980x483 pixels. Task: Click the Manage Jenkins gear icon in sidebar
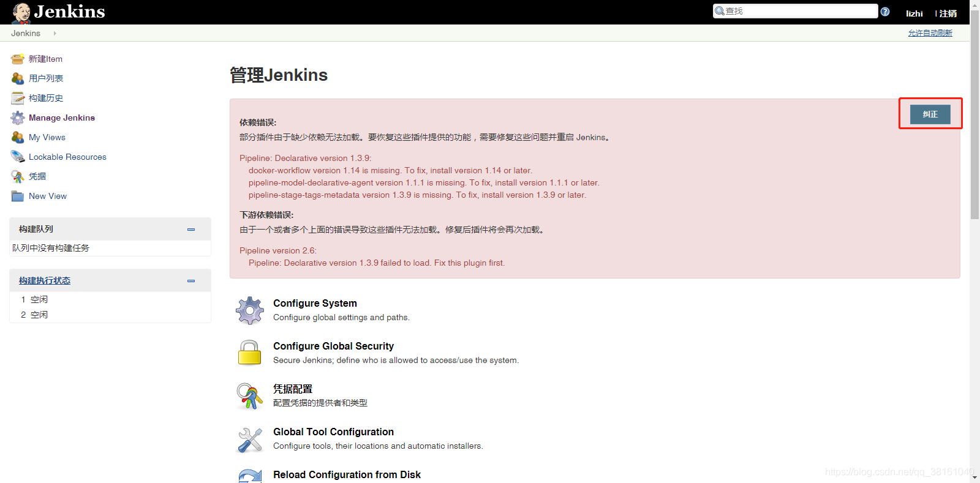(18, 118)
